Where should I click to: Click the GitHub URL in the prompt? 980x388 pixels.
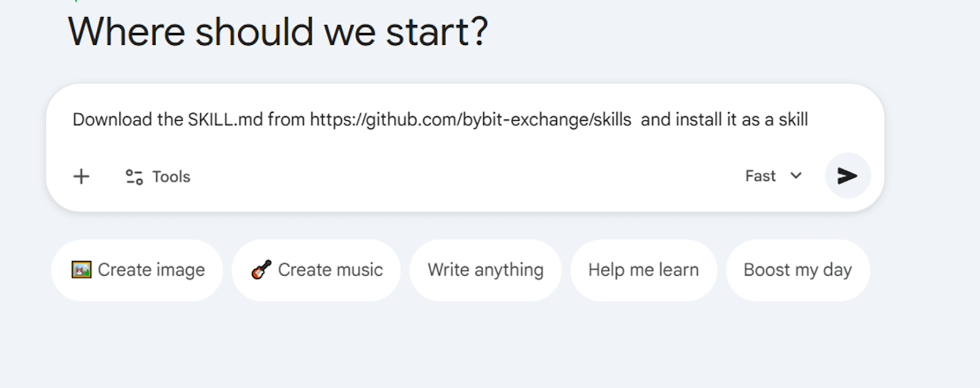point(469,120)
